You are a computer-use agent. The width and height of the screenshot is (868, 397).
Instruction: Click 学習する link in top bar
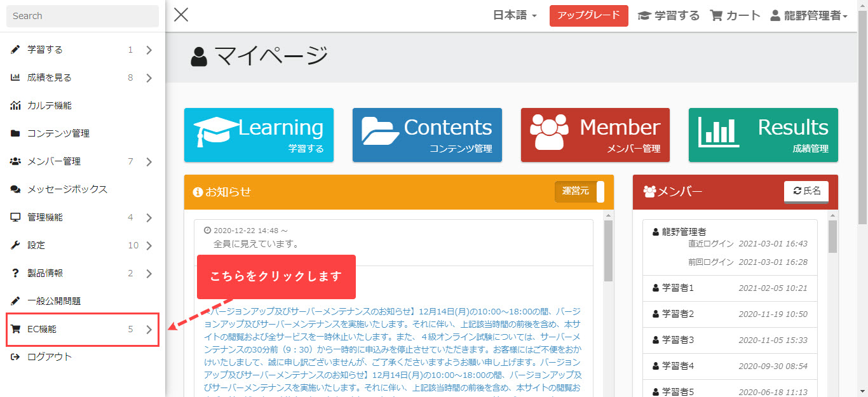pos(668,16)
